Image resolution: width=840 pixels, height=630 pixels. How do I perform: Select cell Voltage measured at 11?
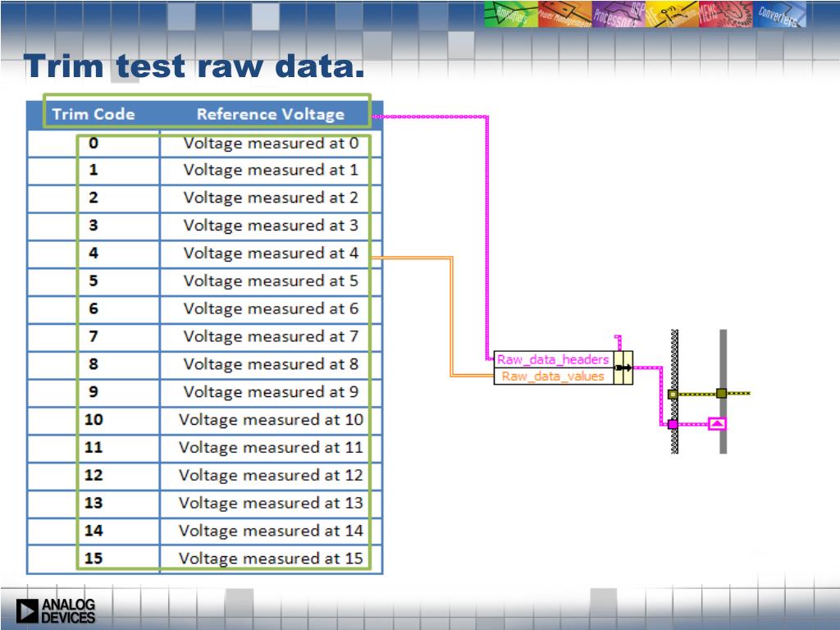click(271, 448)
